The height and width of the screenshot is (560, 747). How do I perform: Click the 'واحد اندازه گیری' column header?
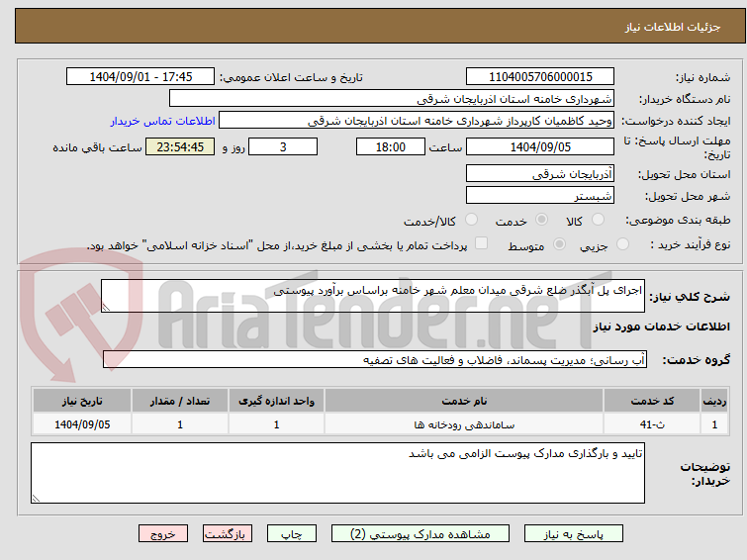tap(276, 401)
